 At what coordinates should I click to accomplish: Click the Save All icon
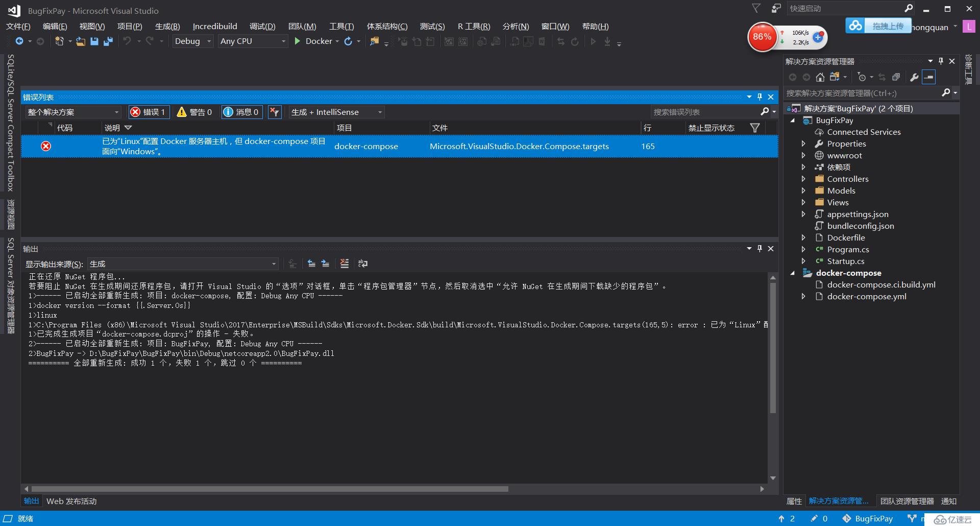pyautogui.click(x=108, y=41)
